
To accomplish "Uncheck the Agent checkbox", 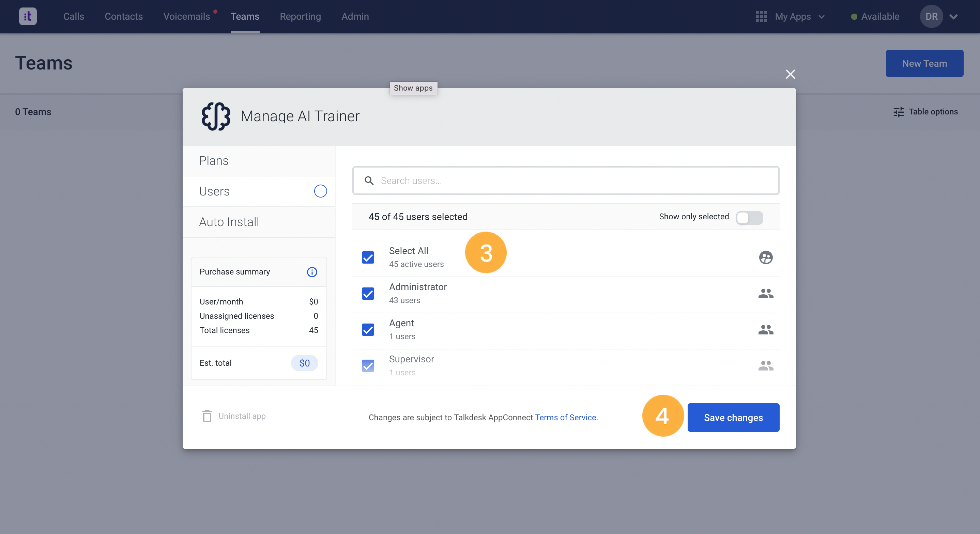I will (368, 330).
